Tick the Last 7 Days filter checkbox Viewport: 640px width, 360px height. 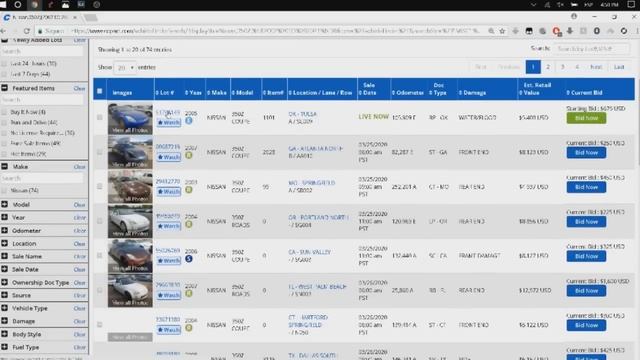click(x=4, y=74)
